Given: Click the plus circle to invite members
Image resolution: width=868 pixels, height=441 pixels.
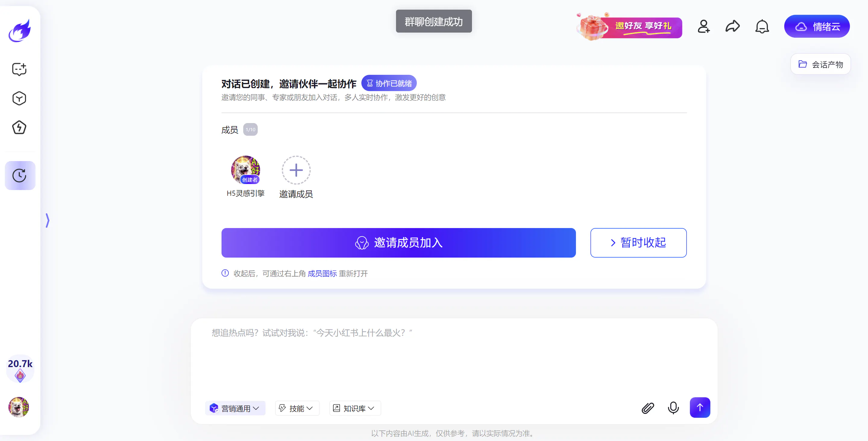Looking at the screenshot, I should [x=296, y=170].
